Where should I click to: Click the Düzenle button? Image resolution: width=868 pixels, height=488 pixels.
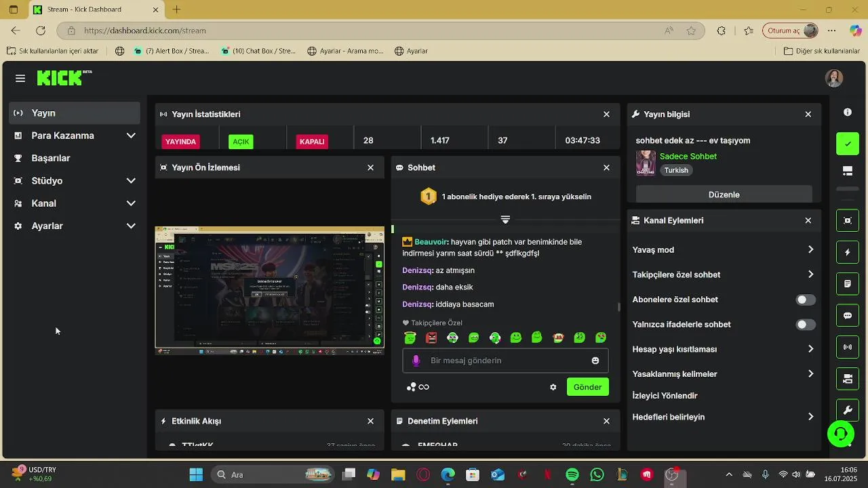[724, 195]
